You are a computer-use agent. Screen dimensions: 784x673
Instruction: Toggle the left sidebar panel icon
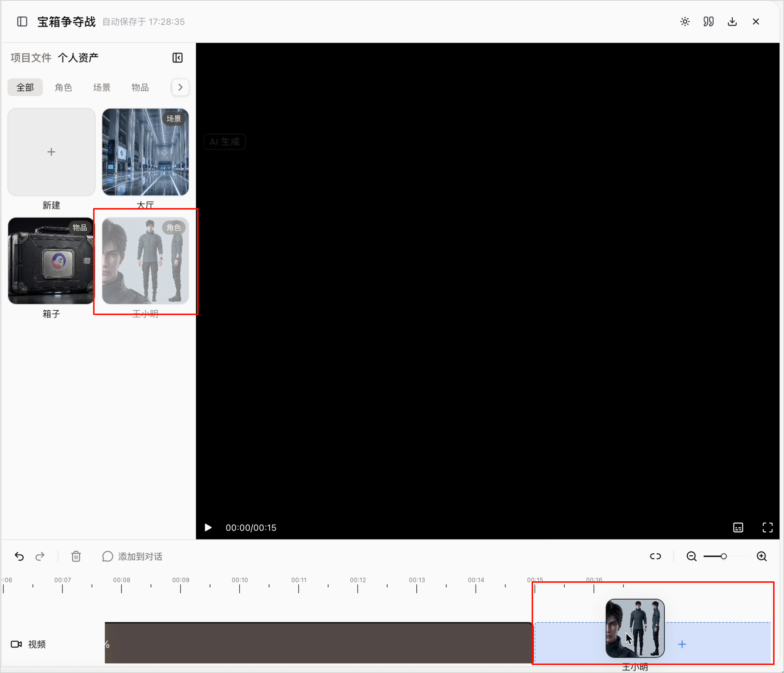(22, 21)
